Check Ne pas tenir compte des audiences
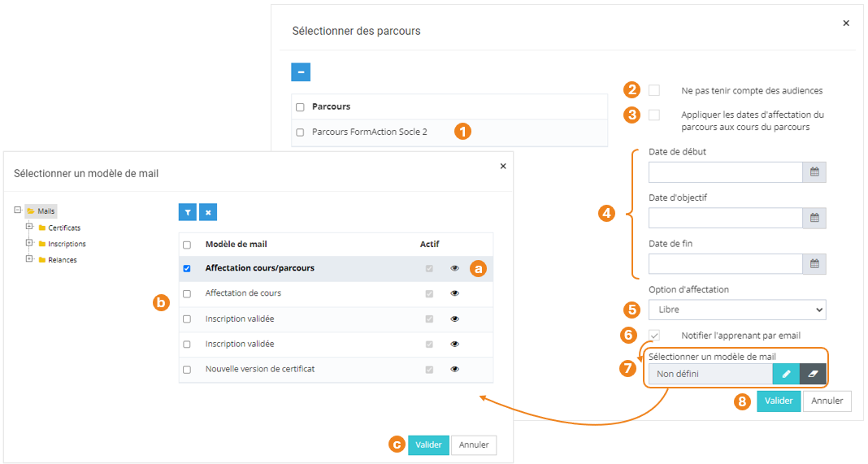The height and width of the screenshot is (464, 868). pos(654,90)
